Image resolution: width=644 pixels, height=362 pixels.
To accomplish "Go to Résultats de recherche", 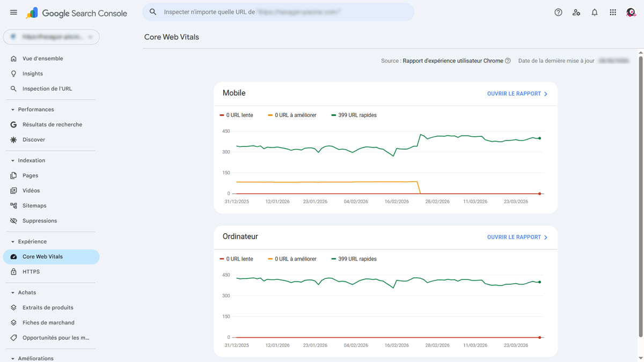I will click(52, 124).
